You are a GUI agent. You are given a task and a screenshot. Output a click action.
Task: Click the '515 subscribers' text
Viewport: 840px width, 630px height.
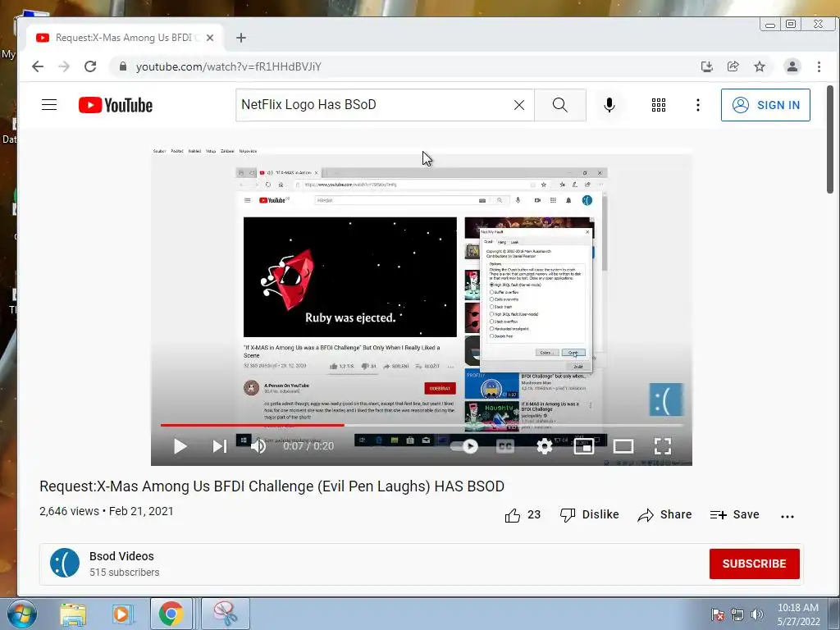pyautogui.click(x=125, y=572)
